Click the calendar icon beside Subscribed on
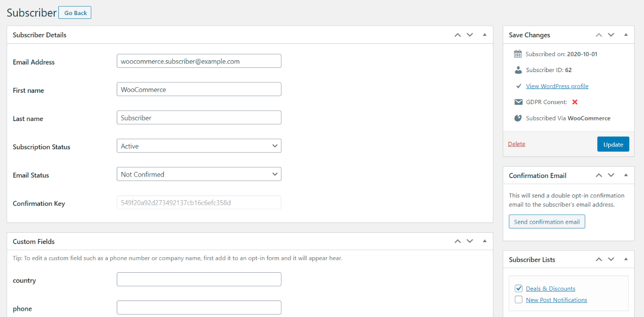 point(518,54)
